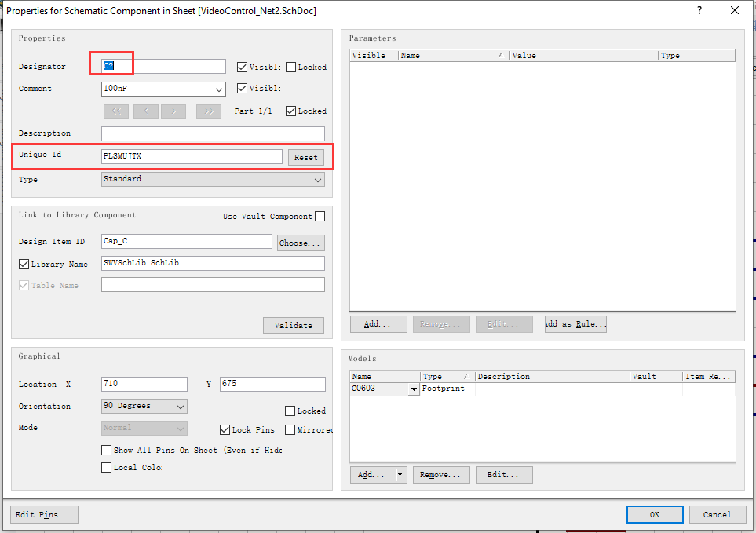The width and height of the screenshot is (756, 533).
Task: Click inside the Location X field
Action: click(x=144, y=384)
